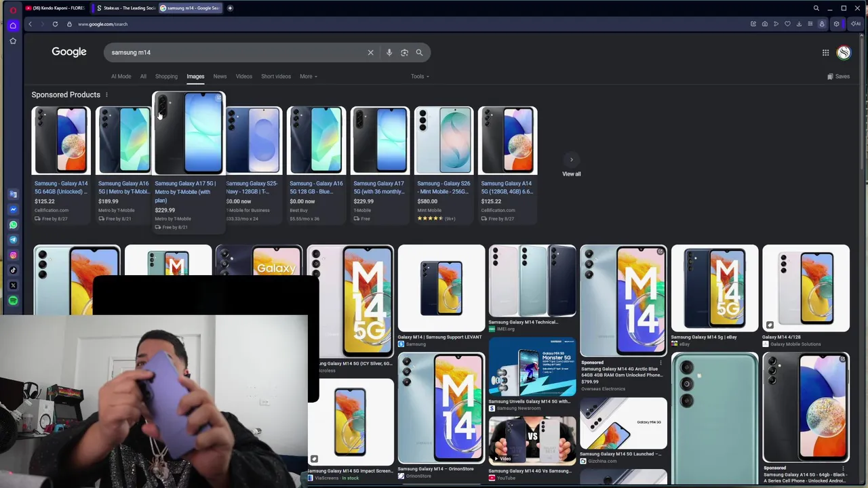The image size is (868, 488).
Task: Open the sidebar bookmarks star icon
Action: click(x=12, y=41)
